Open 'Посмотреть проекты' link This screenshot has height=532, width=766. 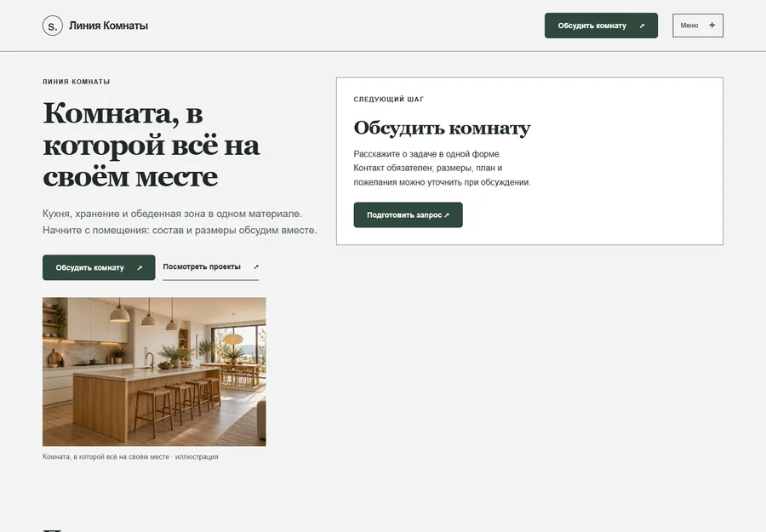coord(210,267)
